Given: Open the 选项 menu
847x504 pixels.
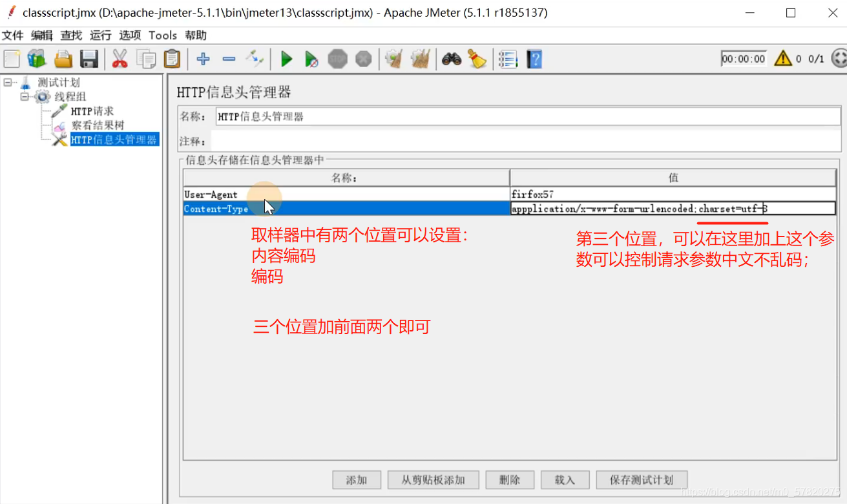Looking at the screenshot, I should coord(130,36).
